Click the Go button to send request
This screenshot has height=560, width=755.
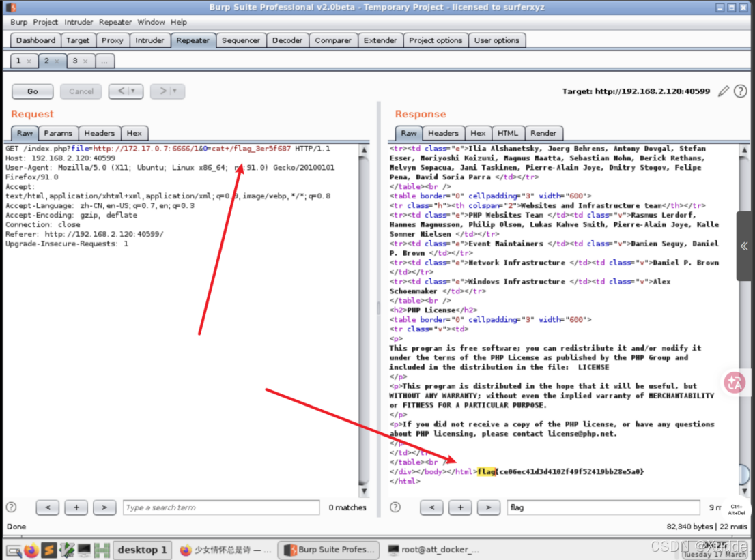32,91
